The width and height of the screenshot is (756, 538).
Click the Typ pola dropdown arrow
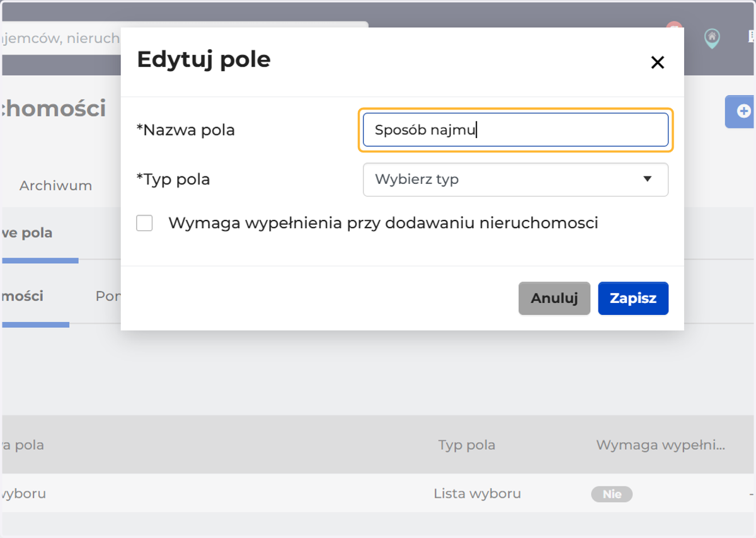(647, 179)
